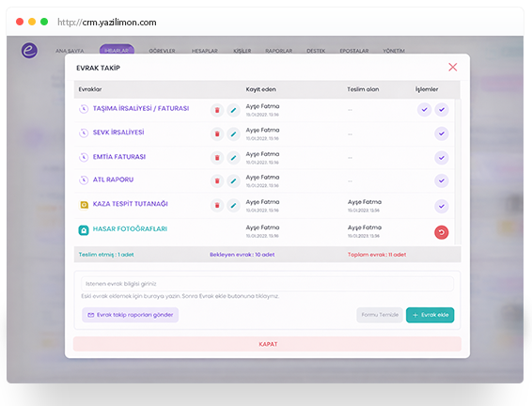Image resolution: width=532 pixels, height=406 pixels.
Task: Click the Evraklar column header
Action: [90, 89]
